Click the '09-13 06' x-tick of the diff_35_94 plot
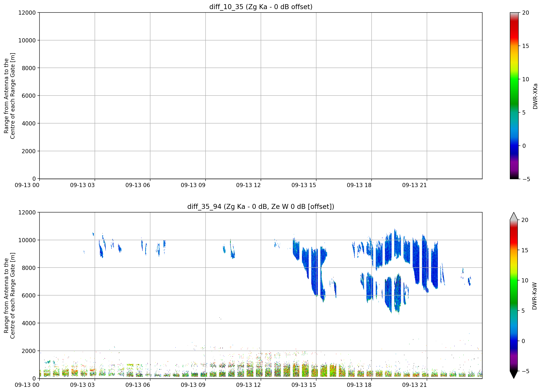This screenshot has width=542, height=392. [x=138, y=385]
